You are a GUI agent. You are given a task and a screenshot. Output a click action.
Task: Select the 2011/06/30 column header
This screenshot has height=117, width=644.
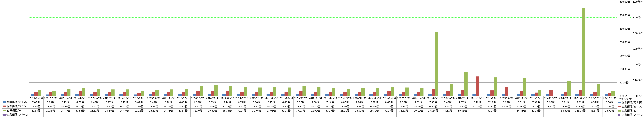click(x=36, y=98)
